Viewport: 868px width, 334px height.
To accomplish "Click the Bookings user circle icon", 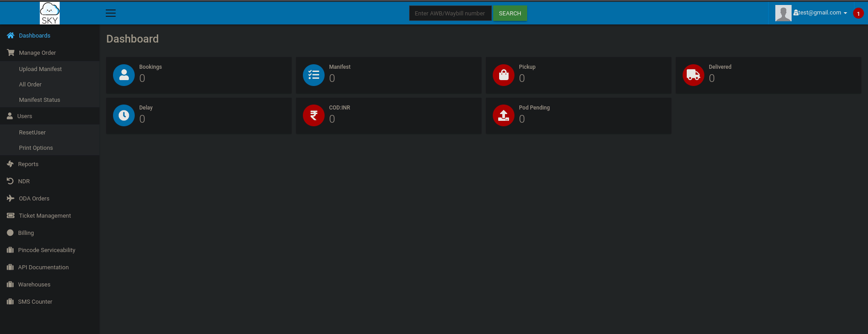I will click(x=124, y=75).
